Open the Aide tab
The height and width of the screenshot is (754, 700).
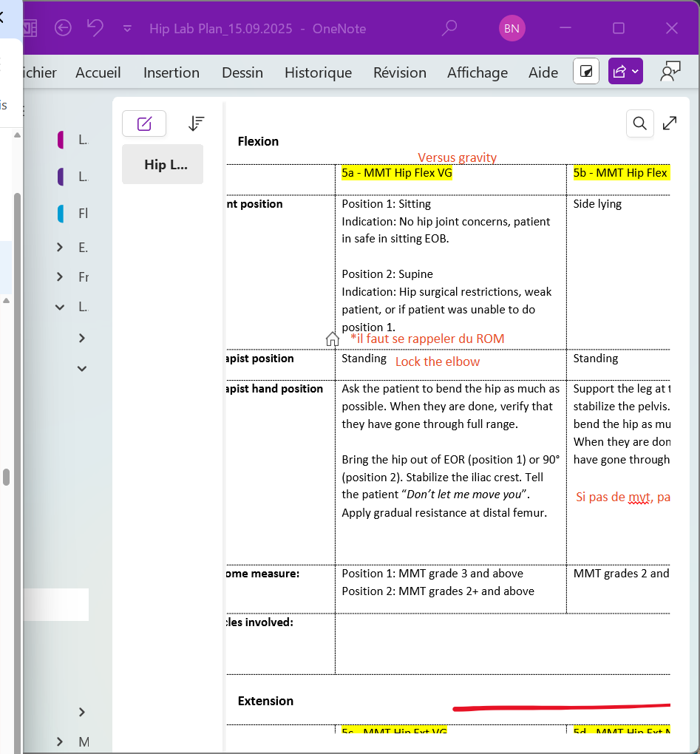(x=543, y=72)
